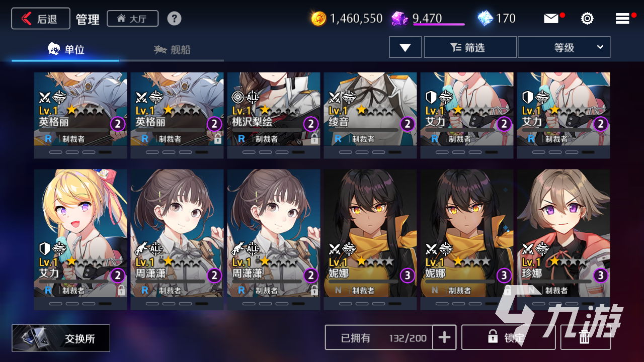Click the blue diamond currency icon
This screenshot has height=362, width=644.
(x=485, y=19)
